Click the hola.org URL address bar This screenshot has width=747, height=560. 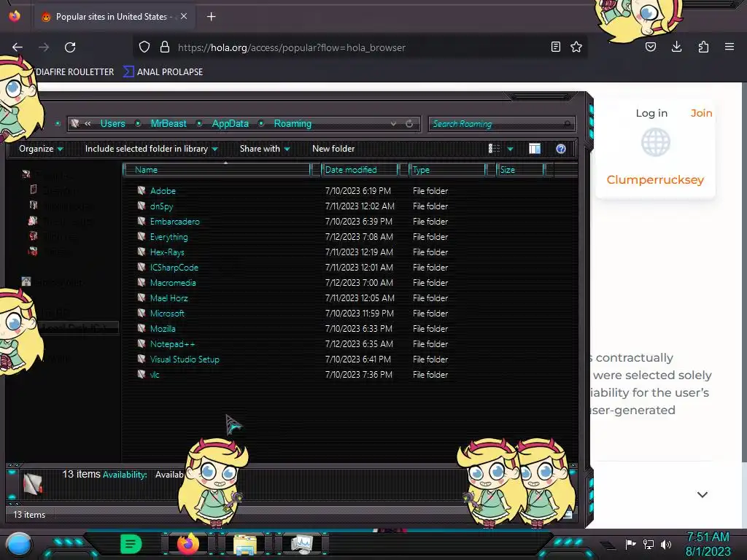click(291, 47)
